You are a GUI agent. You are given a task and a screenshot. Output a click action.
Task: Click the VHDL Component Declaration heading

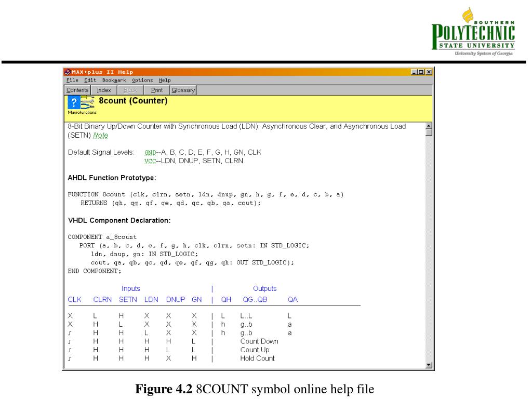pos(119,220)
